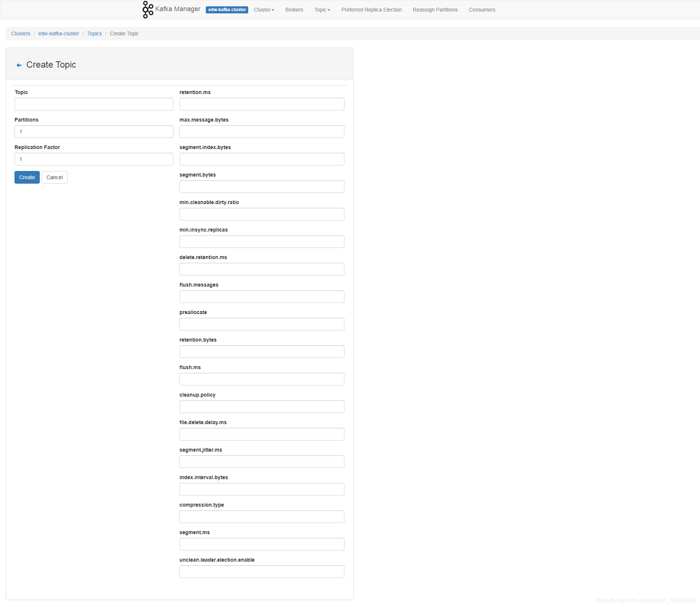This screenshot has width=700, height=607.
Task: Focus the min.insync.replicas input field
Action: tap(262, 242)
